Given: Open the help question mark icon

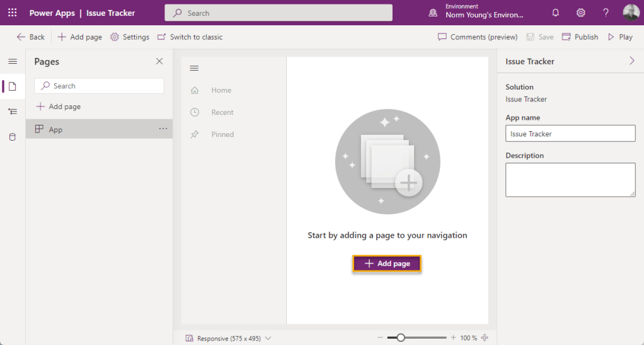Looking at the screenshot, I should click(x=606, y=13).
